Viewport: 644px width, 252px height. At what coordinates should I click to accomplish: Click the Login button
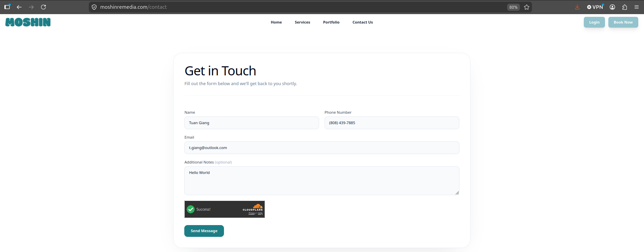(594, 22)
